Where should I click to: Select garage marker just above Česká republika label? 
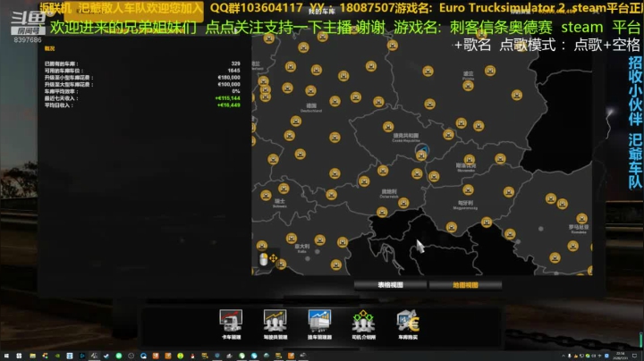pos(388,127)
